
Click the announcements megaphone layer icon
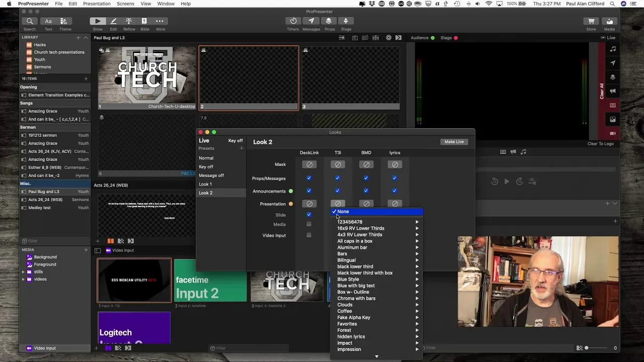612,91
